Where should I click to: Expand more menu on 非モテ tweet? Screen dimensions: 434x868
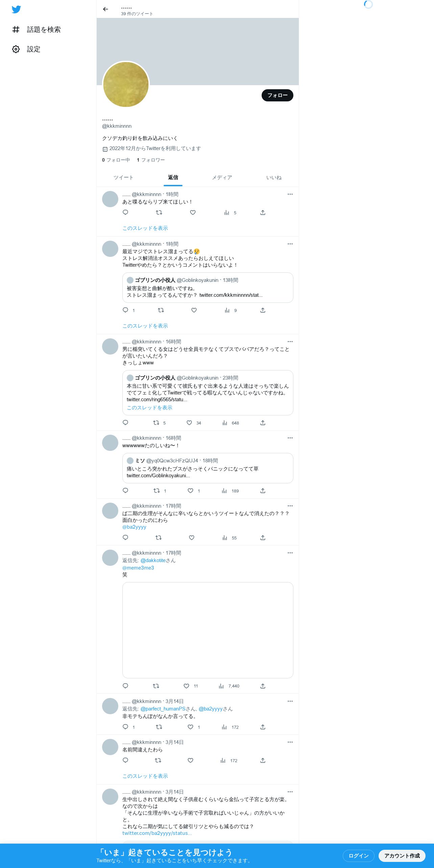[x=290, y=701]
